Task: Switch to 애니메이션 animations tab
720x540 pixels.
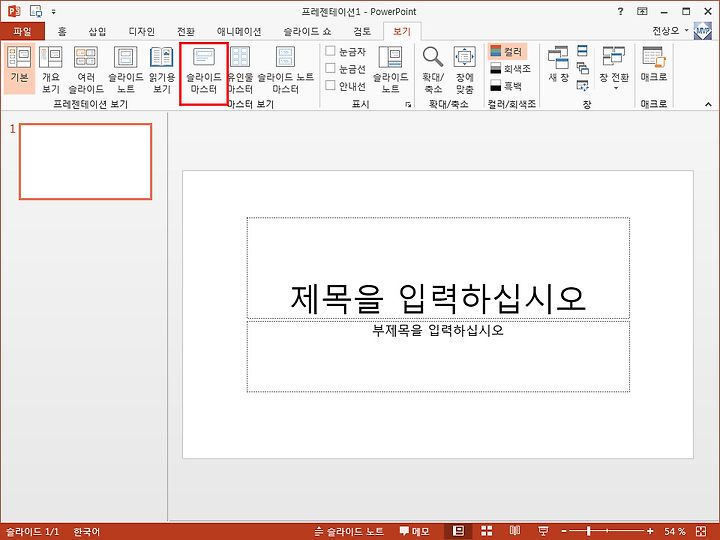Action: [239, 31]
